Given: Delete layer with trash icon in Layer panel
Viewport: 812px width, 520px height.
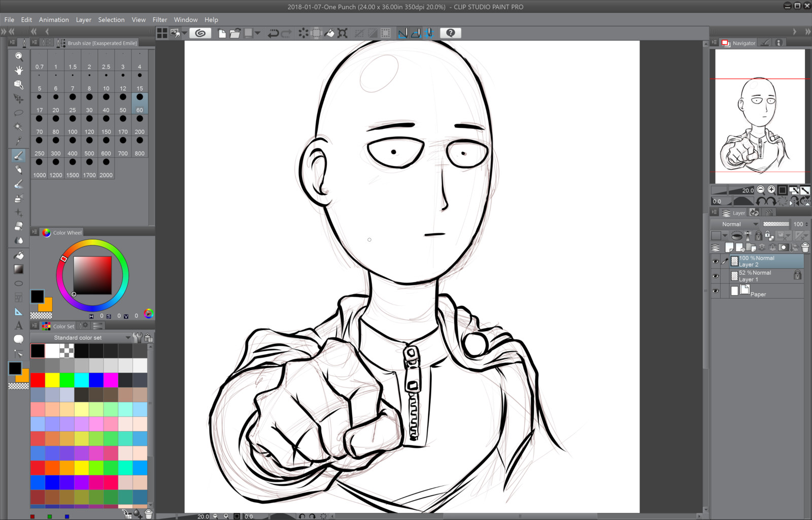Looking at the screenshot, I should (x=805, y=247).
